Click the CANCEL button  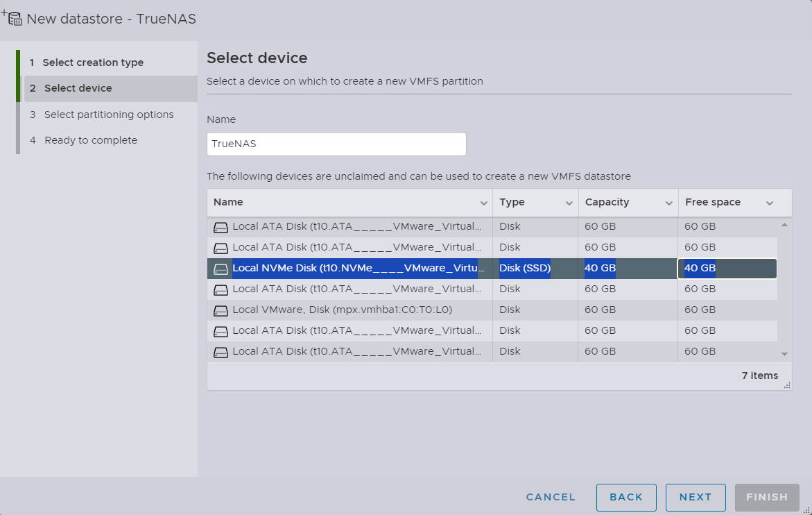click(551, 497)
